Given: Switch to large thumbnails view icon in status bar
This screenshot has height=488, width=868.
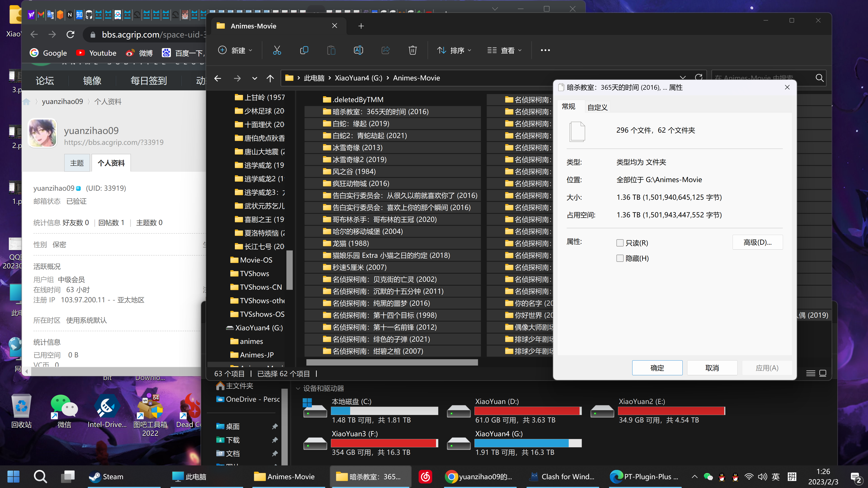Looking at the screenshot, I should pyautogui.click(x=823, y=373).
